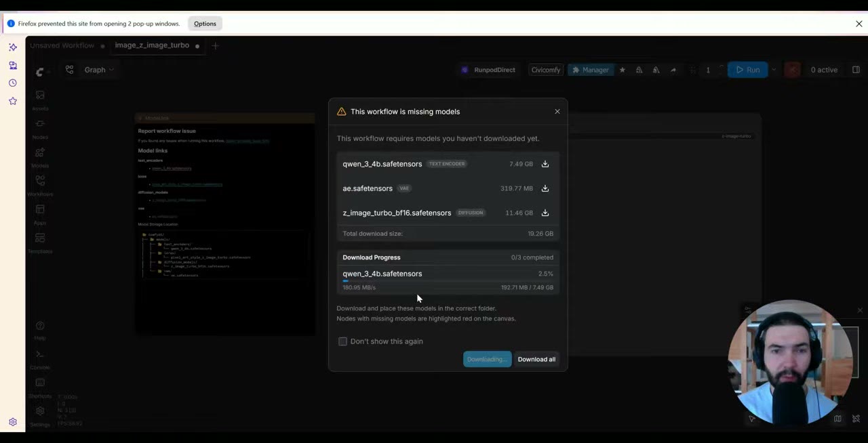868x443 pixels.
Task: Tick the Don't show this again checkbox
Action: point(342,341)
